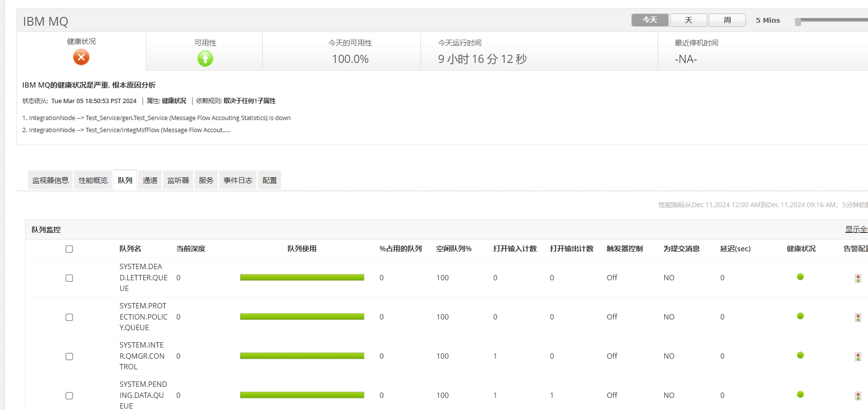Select the SYSTEM.DEAD.LETTER.QUEUE row checkbox
The image size is (868, 410).
[x=69, y=278]
